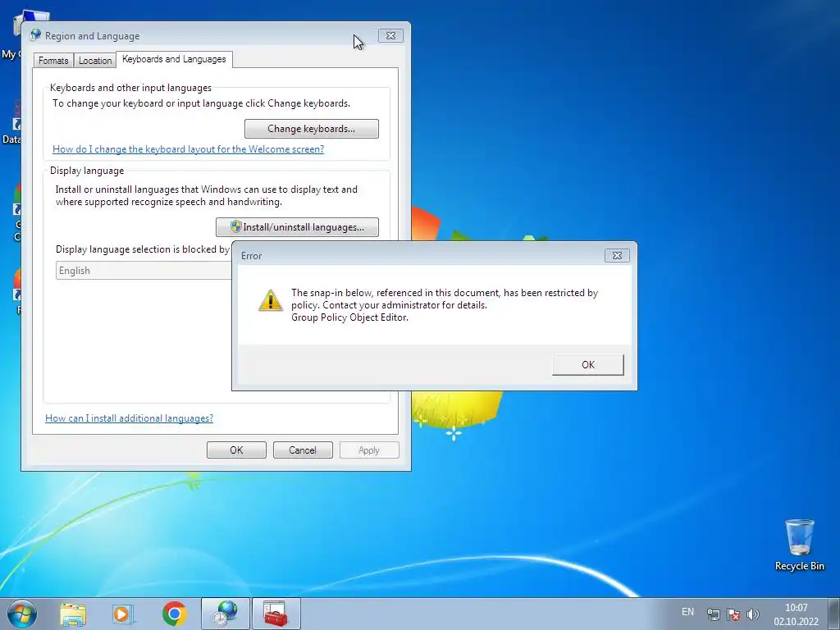The image size is (840, 630).
Task: Close the Region and Language window
Action: coord(390,36)
